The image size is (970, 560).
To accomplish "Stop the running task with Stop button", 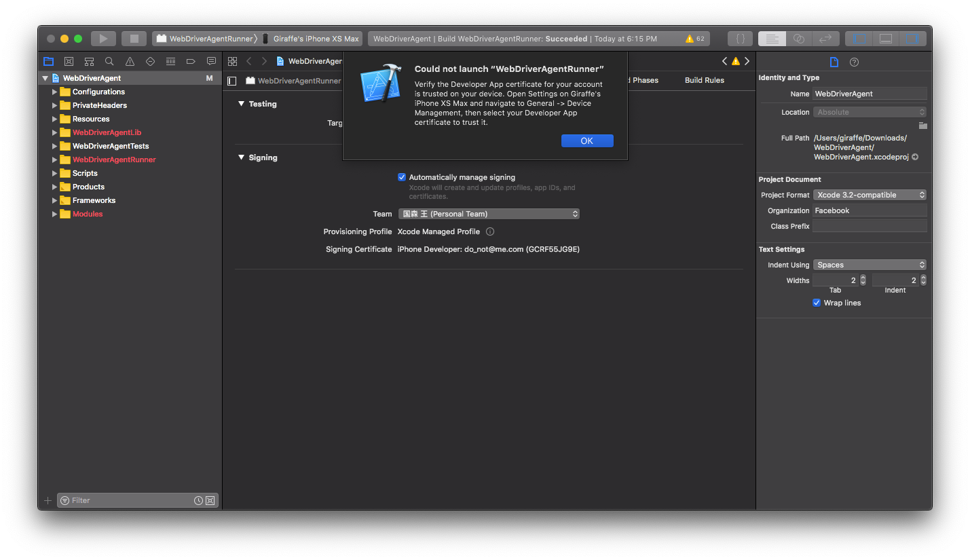I will tap(134, 39).
